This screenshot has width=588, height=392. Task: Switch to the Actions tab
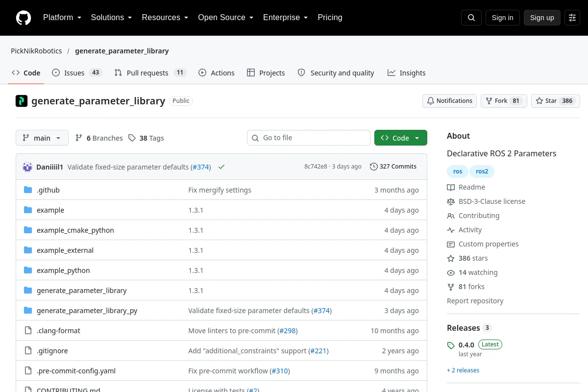(217, 73)
